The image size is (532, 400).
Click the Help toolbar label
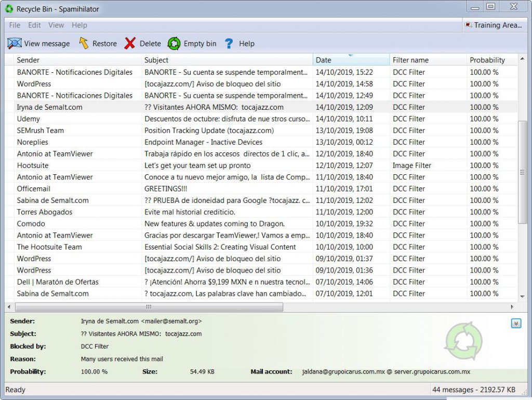(247, 44)
